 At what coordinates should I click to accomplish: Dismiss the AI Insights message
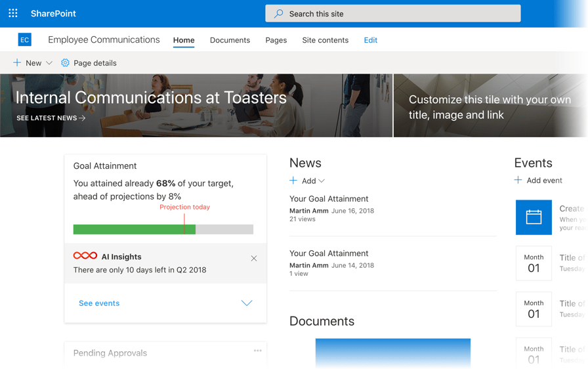coord(254,259)
